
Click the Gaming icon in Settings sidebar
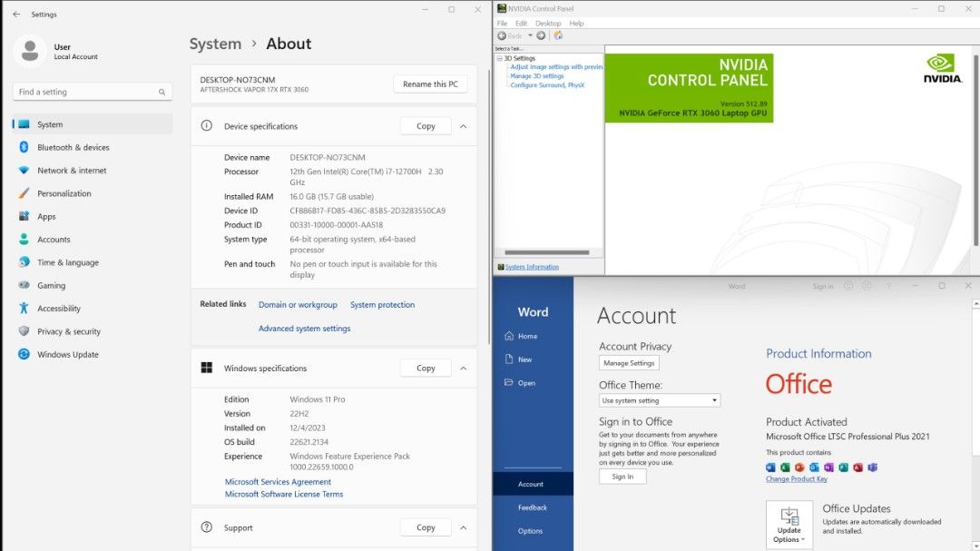24,285
